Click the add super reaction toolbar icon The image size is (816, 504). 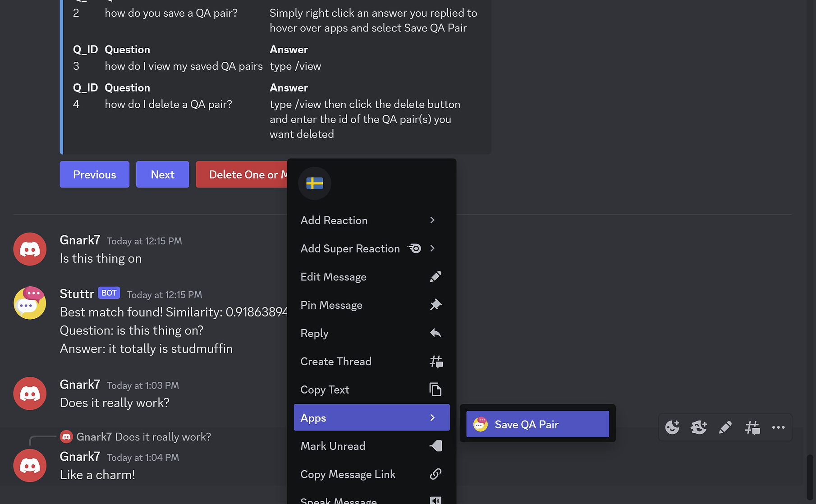pyautogui.click(x=699, y=427)
